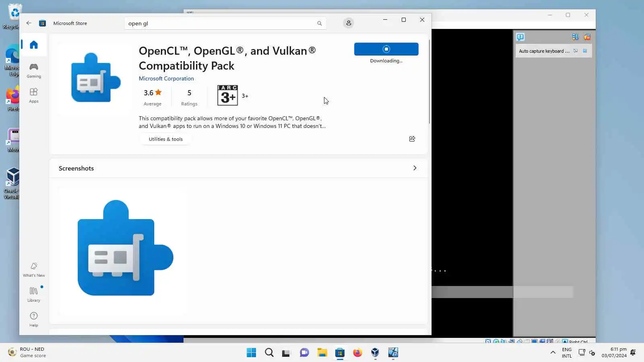Screen dimensions: 644x362
Task: Open the Home section in Store sidebar
Action: tap(34, 45)
